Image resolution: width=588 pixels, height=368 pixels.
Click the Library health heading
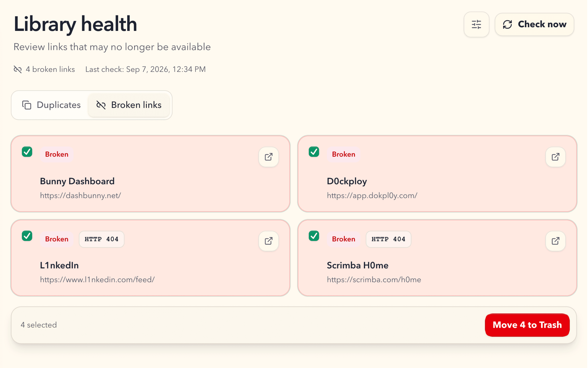pos(75,24)
